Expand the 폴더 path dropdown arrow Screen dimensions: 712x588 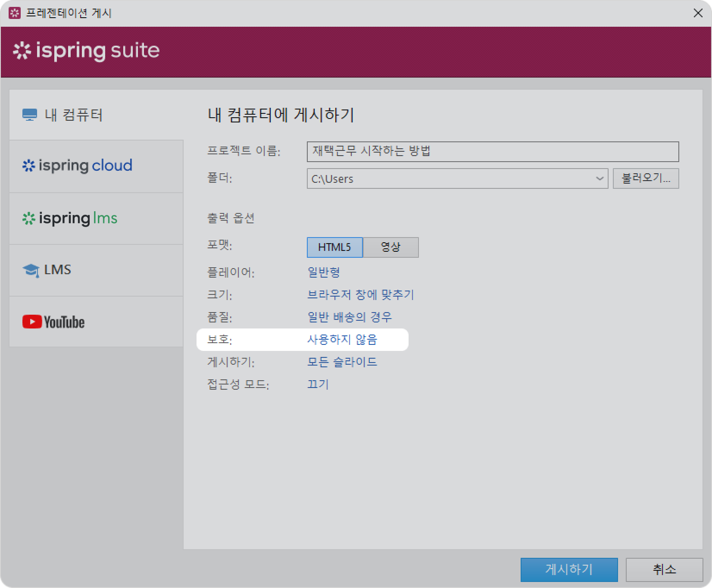point(599,178)
